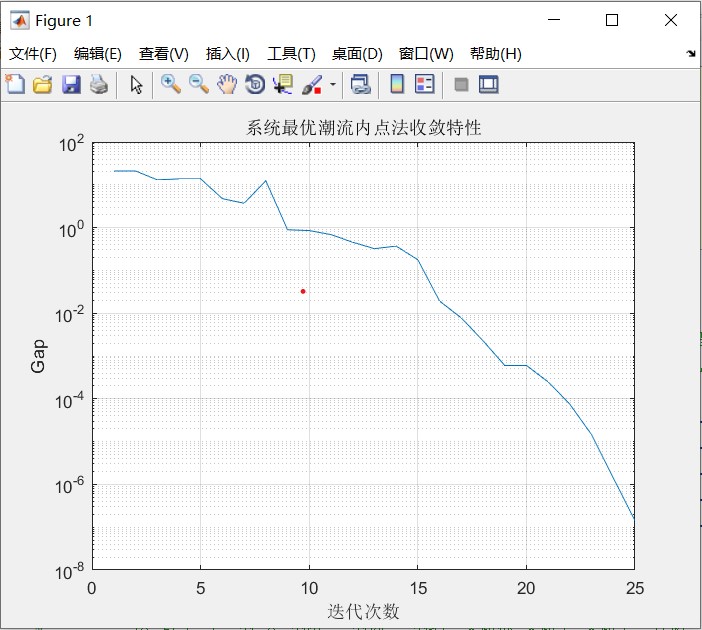702x630 pixels.
Task: Click the red dot marker on plot
Action: (x=303, y=291)
